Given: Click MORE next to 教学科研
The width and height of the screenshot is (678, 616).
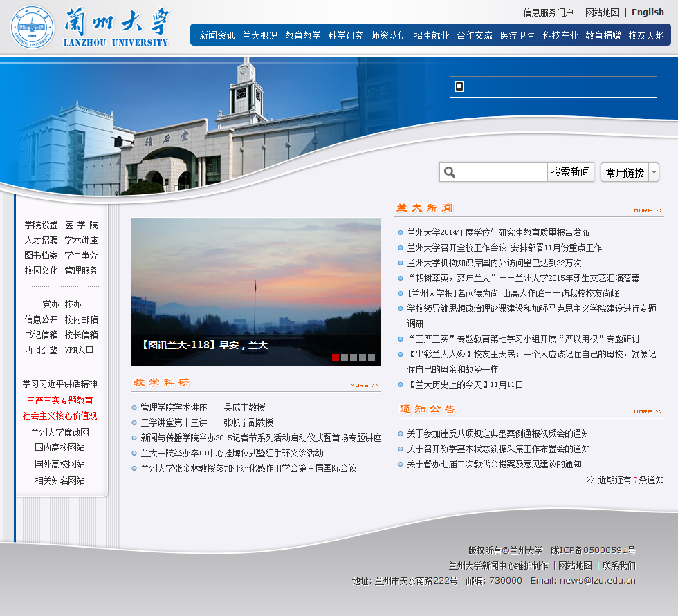Looking at the screenshot, I should point(364,385).
